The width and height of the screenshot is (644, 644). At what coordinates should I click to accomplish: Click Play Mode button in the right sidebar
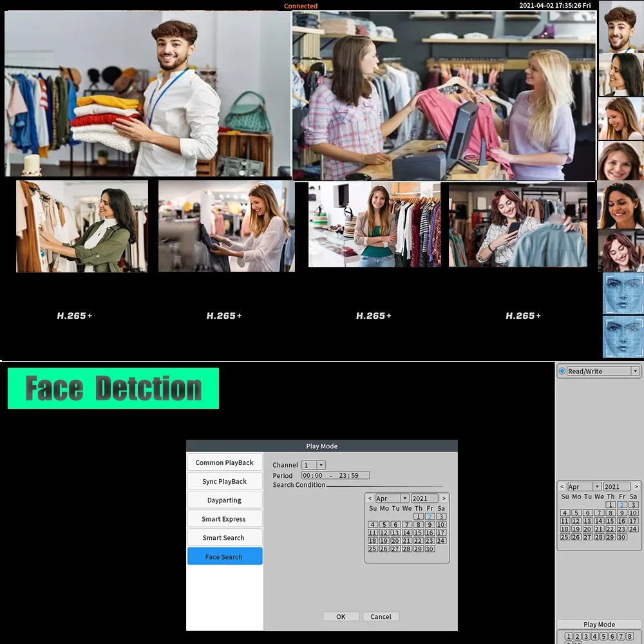click(x=599, y=624)
